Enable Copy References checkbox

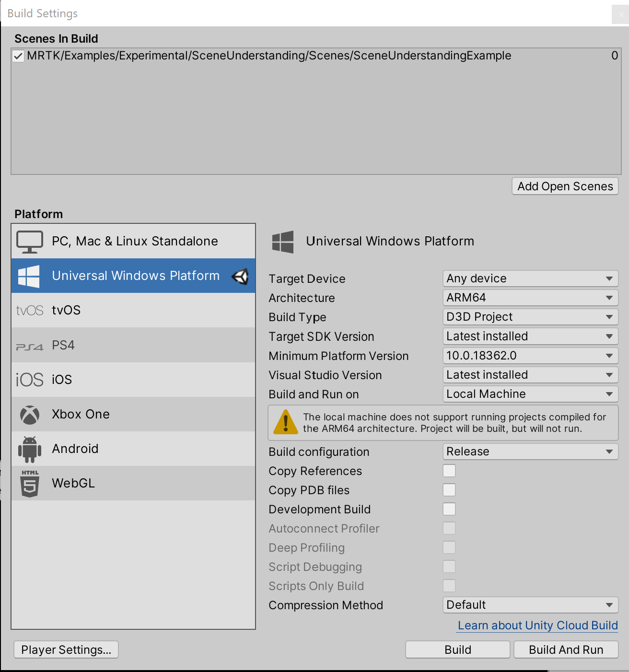tap(449, 471)
